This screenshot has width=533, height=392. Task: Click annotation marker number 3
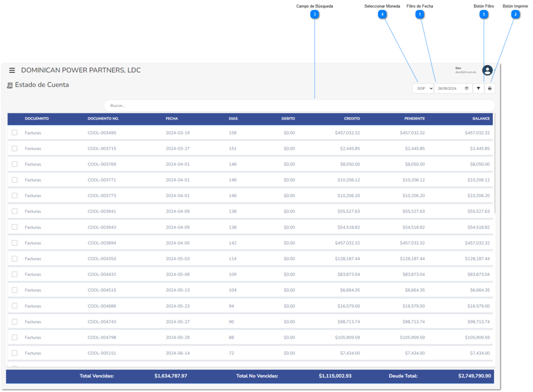click(x=315, y=14)
